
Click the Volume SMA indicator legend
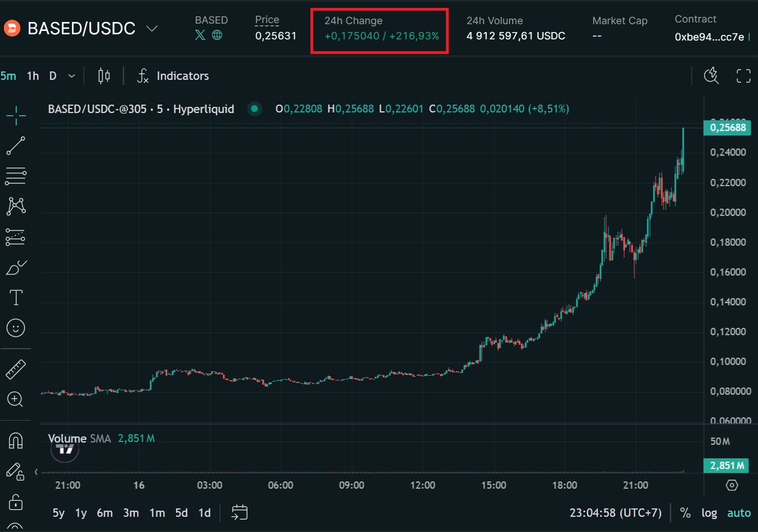click(x=101, y=438)
